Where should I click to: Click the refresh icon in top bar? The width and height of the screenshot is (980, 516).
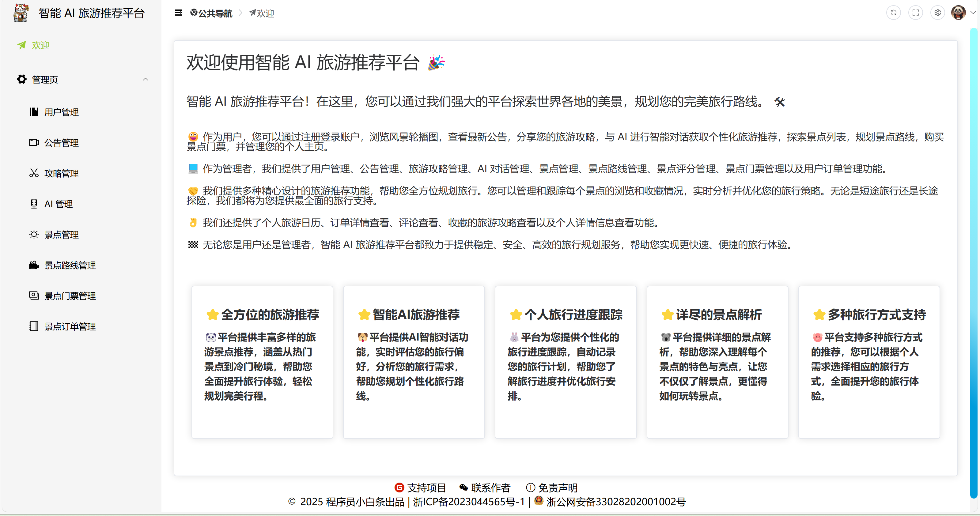pos(893,13)
